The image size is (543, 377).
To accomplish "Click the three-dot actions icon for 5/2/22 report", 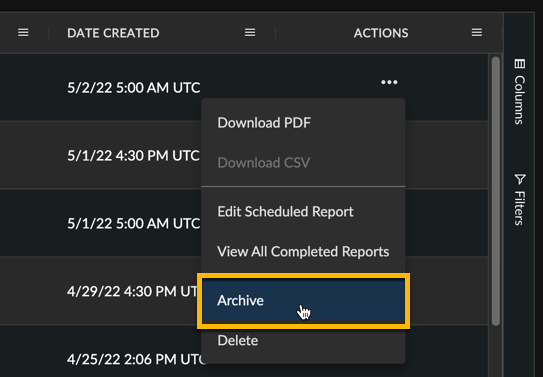I will (x=389, y=82).
